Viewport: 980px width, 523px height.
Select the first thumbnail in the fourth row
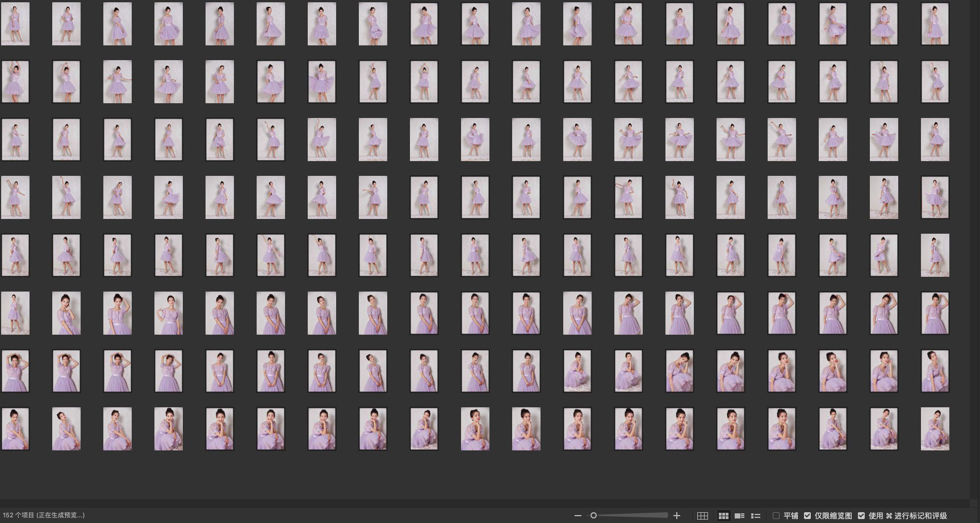[x=15, y=197]
